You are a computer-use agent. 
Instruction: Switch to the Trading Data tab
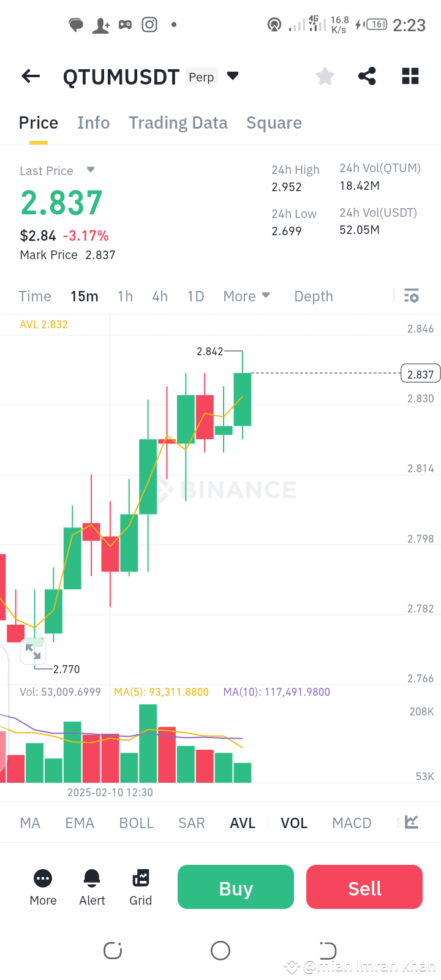pyautogui.click(x=178, y=123)
